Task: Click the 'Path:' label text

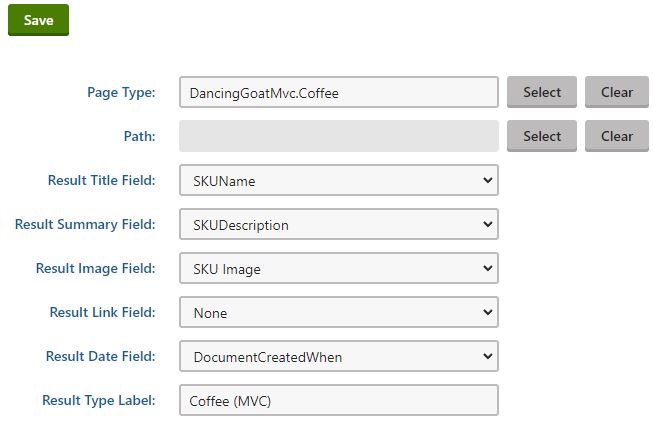Action: [138, 136]
